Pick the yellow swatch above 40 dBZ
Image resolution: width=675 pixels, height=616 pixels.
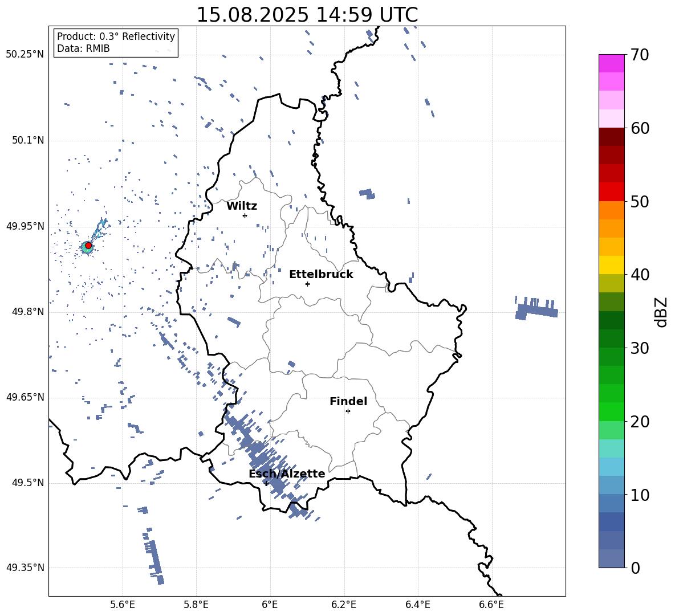click(611, 265)
